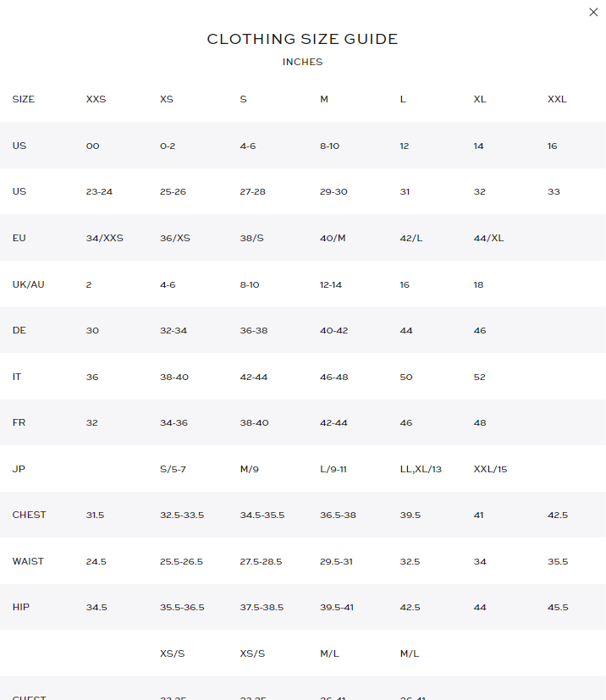Click the INCHES unit label
Image resolution: width=606 pixels, height=700 pixels.
302,62
